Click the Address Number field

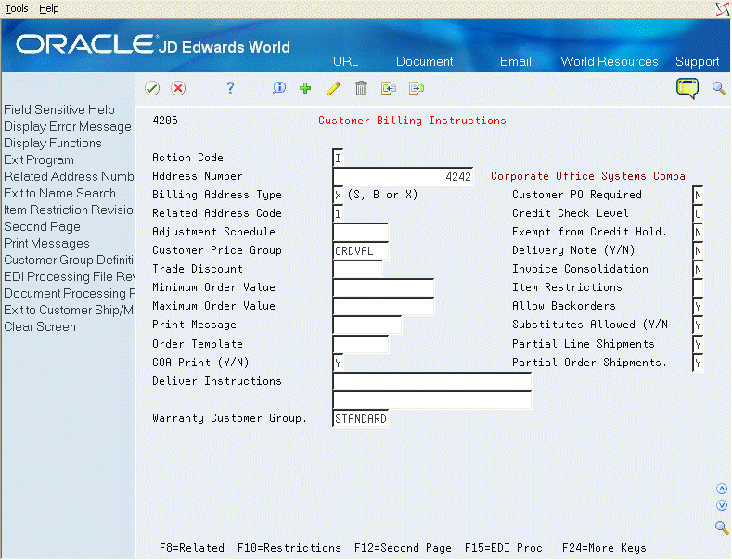(x=403, y=176)
